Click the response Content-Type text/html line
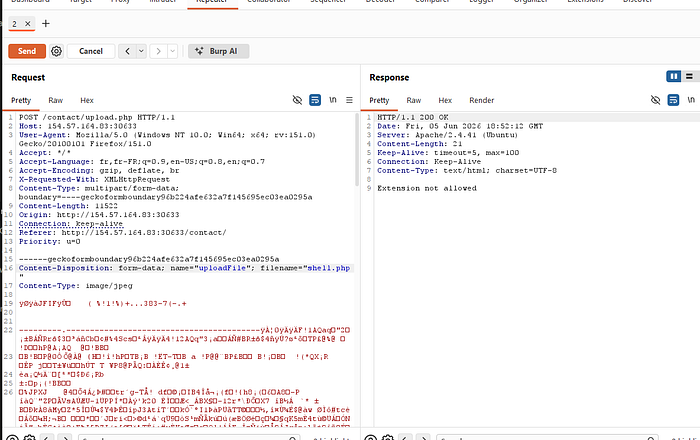This screenshot has height=440, width=700. point(467,170)
